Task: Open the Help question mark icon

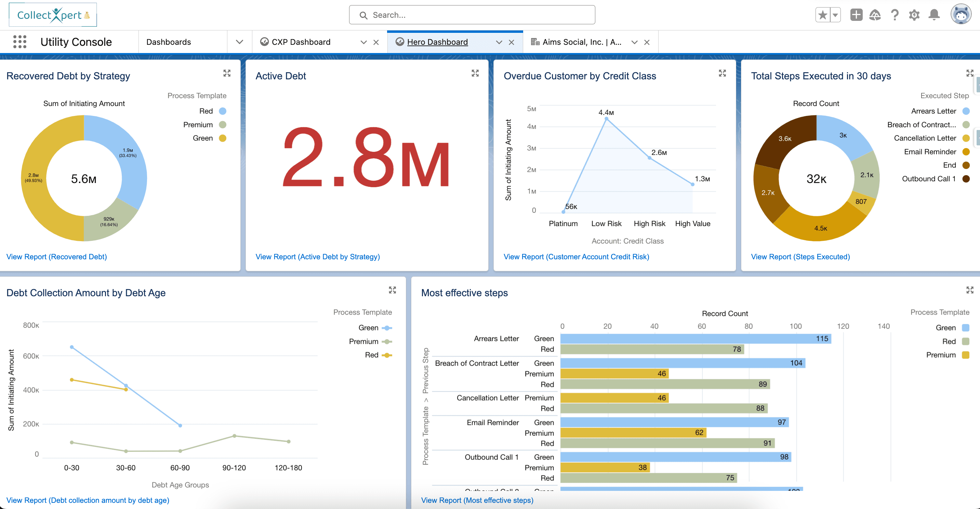Action: coord(895,15)
